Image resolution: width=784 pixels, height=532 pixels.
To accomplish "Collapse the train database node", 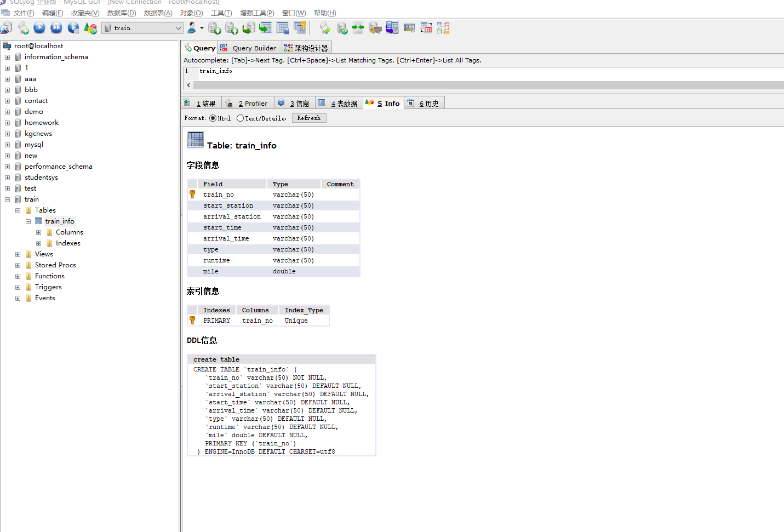I will 7,199.
